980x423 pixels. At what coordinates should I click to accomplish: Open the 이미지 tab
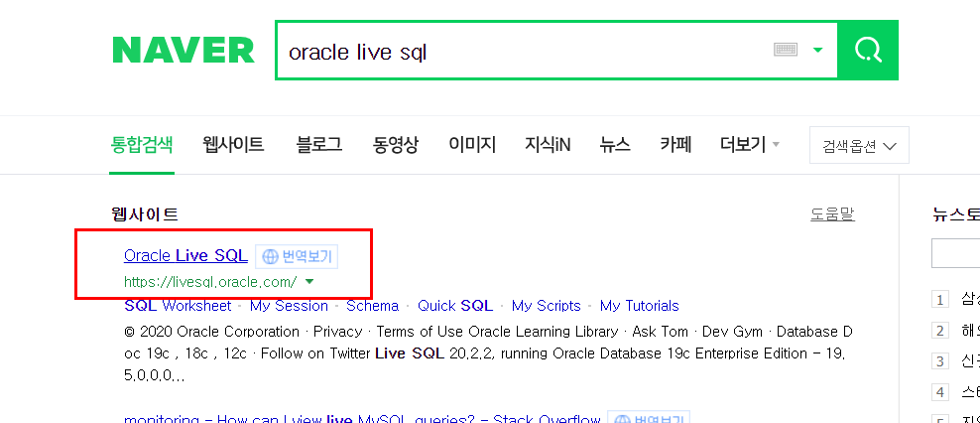coord(472,145)
